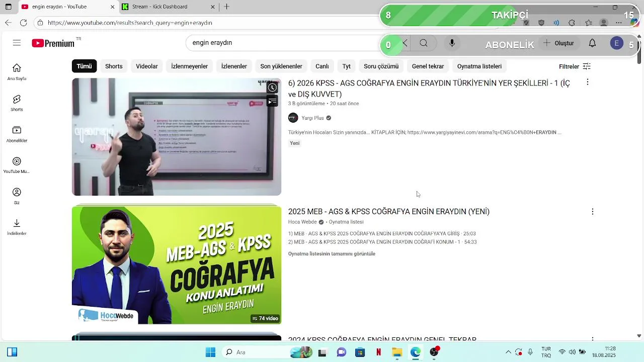This screenshot has height=362, width=644.
Task: Open Microsoft Store from the taskbar
Action: (360, 352)
